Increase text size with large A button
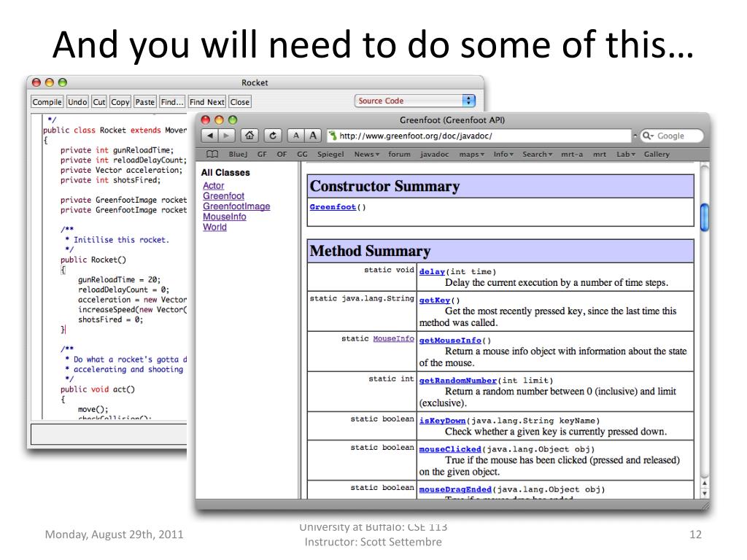Screen dimensions: 747x560 click(x=312, y=136)
